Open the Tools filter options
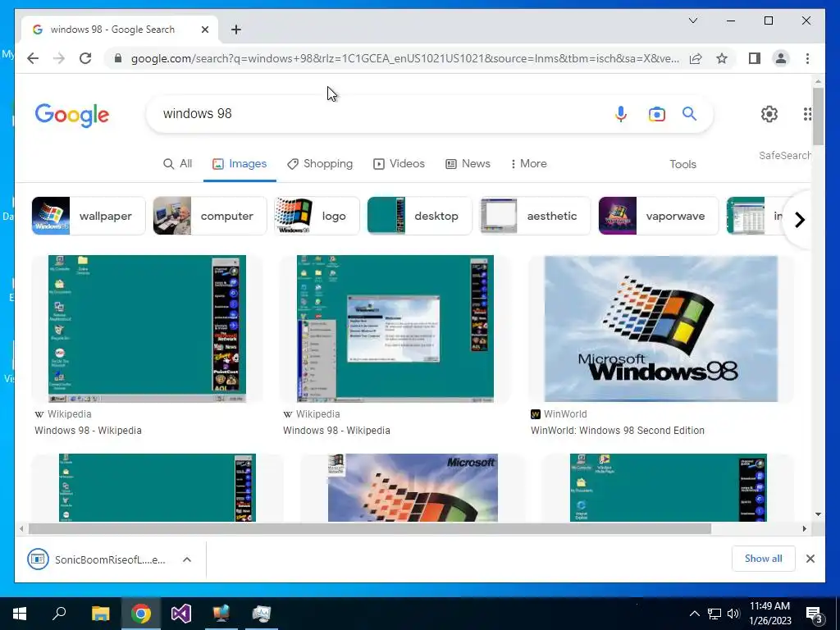Viewport: 840px width, 630px height. click(682, 164)
